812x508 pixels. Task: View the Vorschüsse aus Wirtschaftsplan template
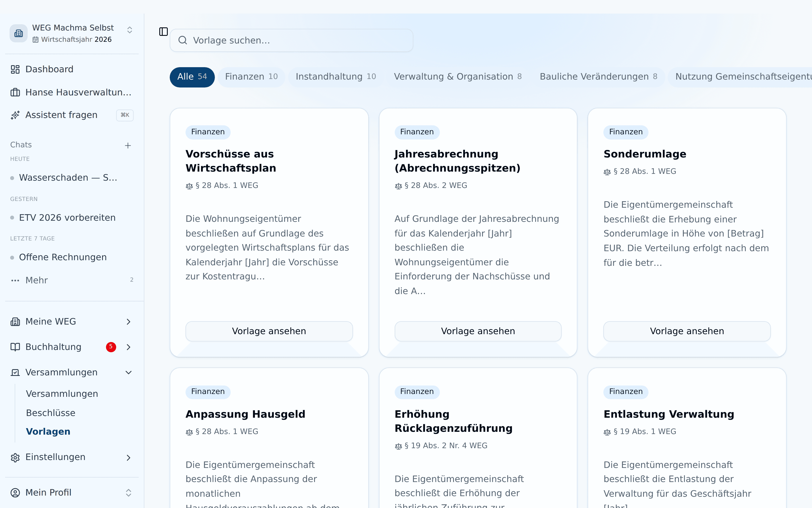coord(269,331)
